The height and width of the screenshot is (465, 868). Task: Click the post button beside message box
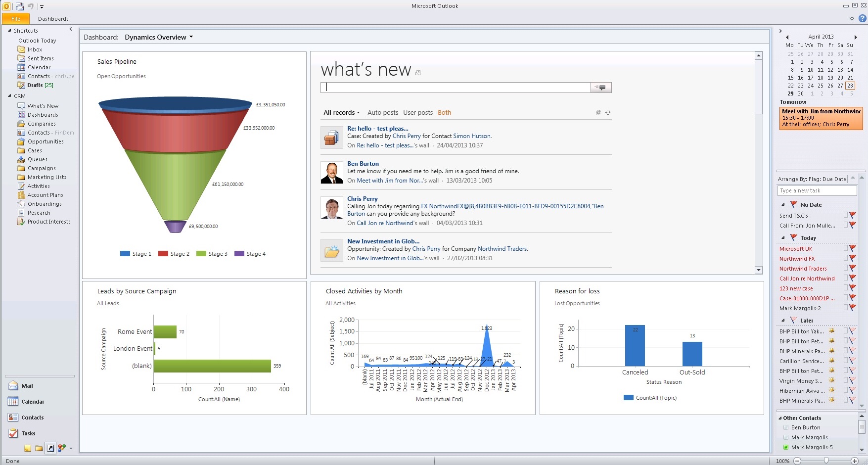point(601,88)
